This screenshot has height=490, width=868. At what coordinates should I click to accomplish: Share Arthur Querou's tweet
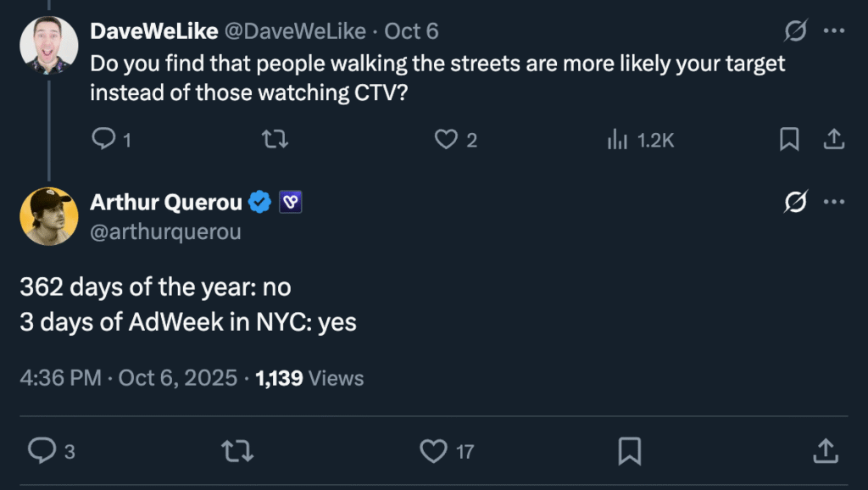(826, 451)
